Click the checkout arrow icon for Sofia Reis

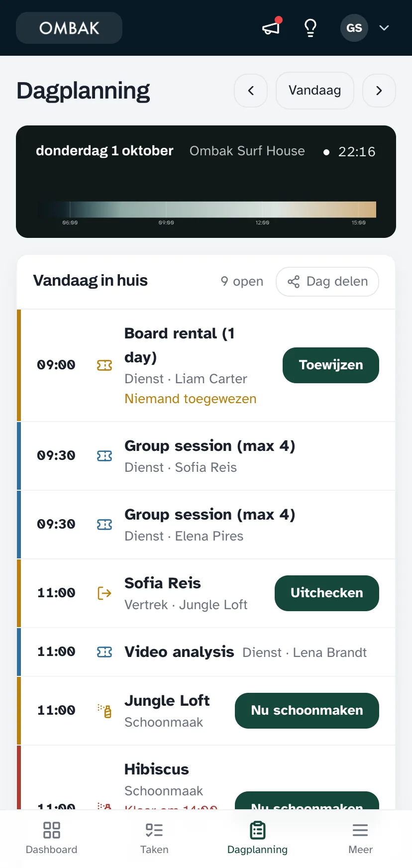104,593
